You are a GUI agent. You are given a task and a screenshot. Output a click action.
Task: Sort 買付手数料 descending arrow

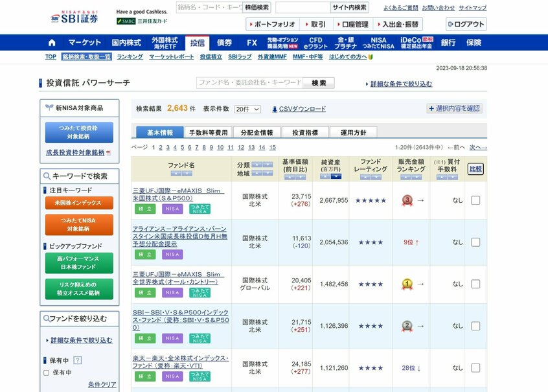pos(453,178)
